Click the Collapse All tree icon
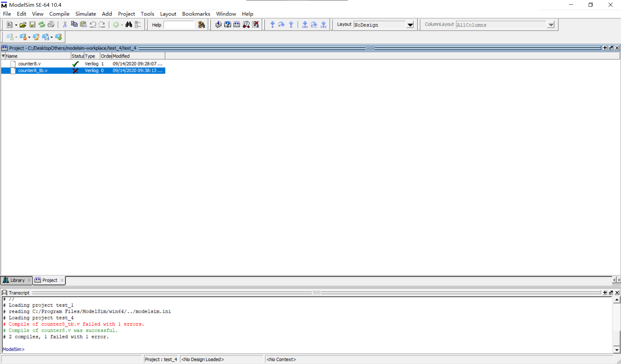This screenshot has height=364, width=621. (138, 25)
